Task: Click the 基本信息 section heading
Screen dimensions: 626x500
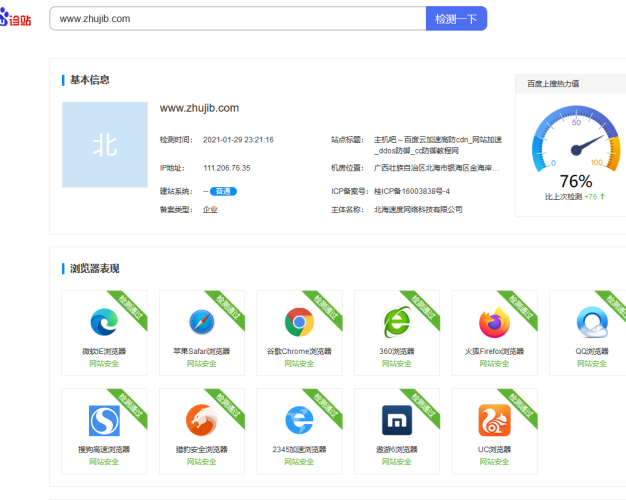Action: pos(90,80)
